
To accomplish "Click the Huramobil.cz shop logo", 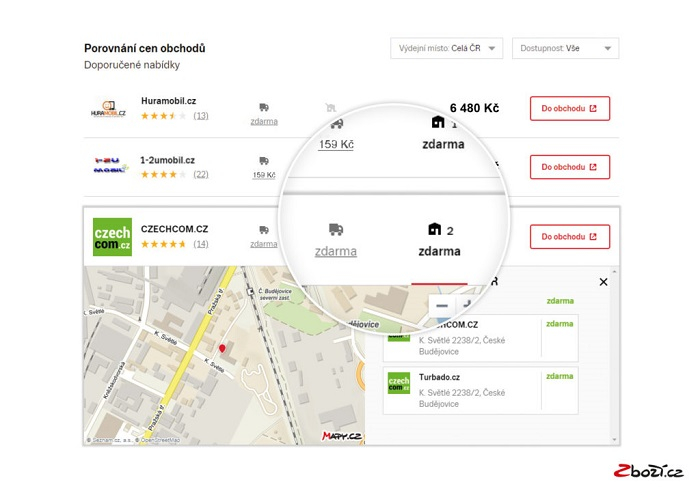I will pyautogui.click(x=110, y=109).
